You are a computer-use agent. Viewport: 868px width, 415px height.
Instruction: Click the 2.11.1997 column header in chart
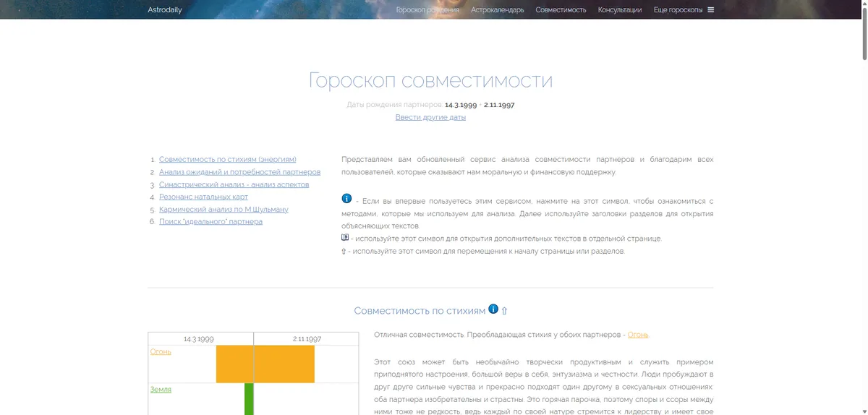coord(307,338)
